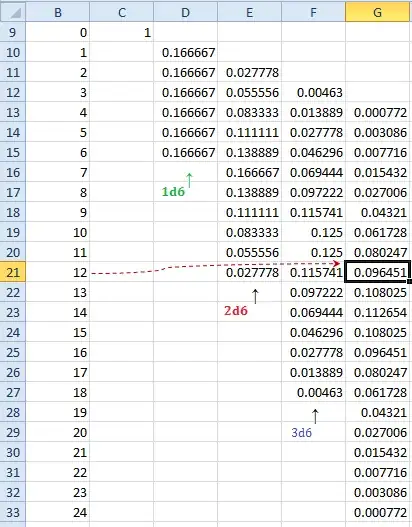The image size is (412, 527).
Task: Select cell C9 containing 1
Action: (122, 32)
